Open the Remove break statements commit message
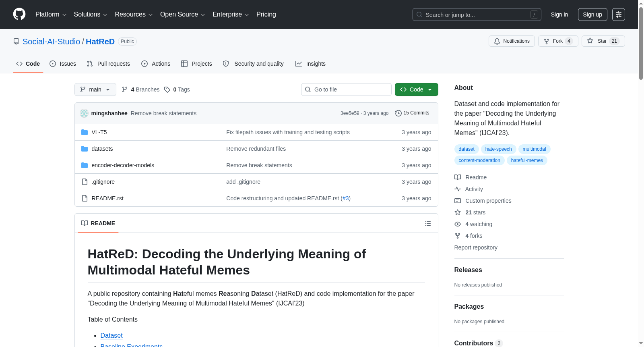The width and height of the screenshot is (644, 347). pos(163,113)
